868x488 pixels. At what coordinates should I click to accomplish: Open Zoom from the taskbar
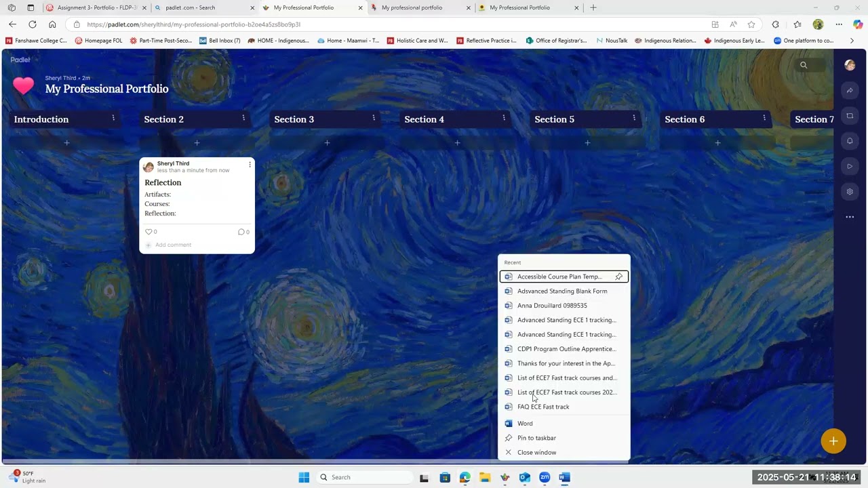[545, 477]
